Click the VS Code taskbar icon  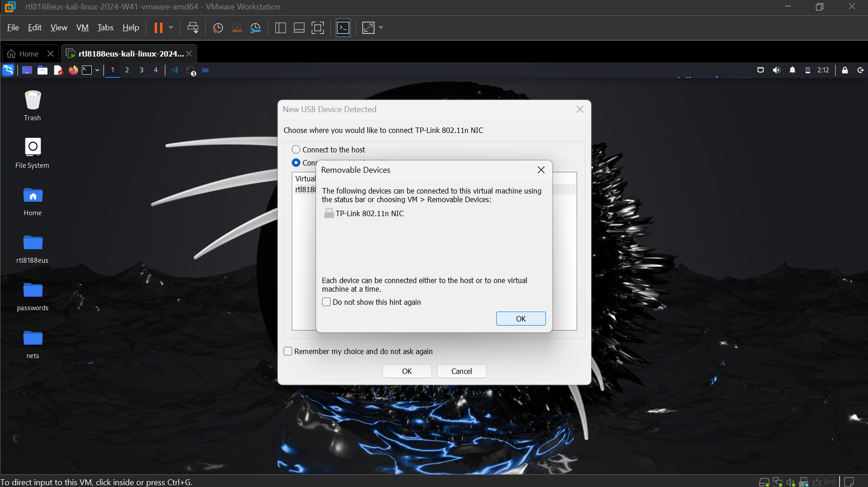[175, 70]
